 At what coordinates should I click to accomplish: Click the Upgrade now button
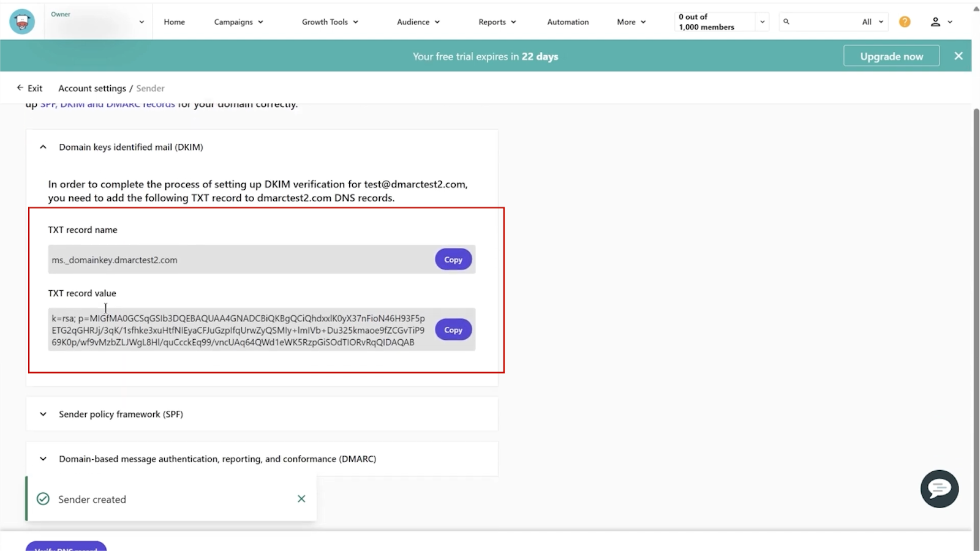[891, 56]
